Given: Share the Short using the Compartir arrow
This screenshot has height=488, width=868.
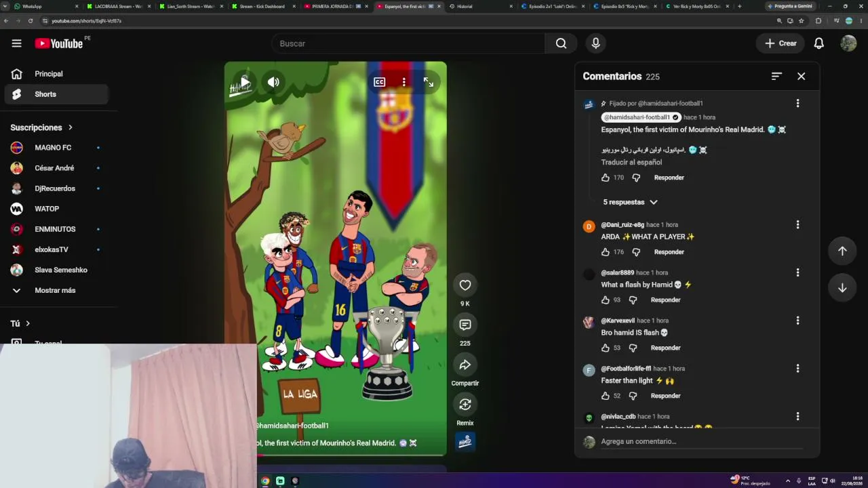Looking at the screenshot, I should [465, 365].
